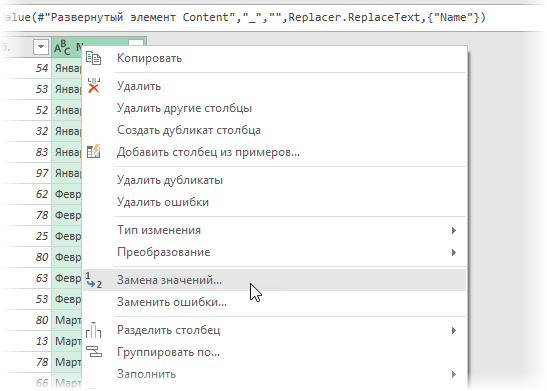
Task: Open the Тип изменения entry
Action: 275,230
